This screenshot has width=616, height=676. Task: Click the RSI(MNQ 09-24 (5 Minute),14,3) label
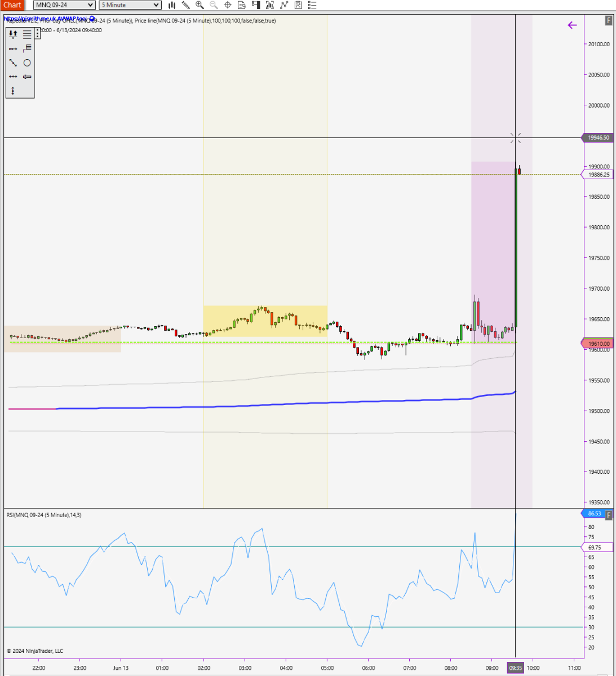tap(44, 515)
